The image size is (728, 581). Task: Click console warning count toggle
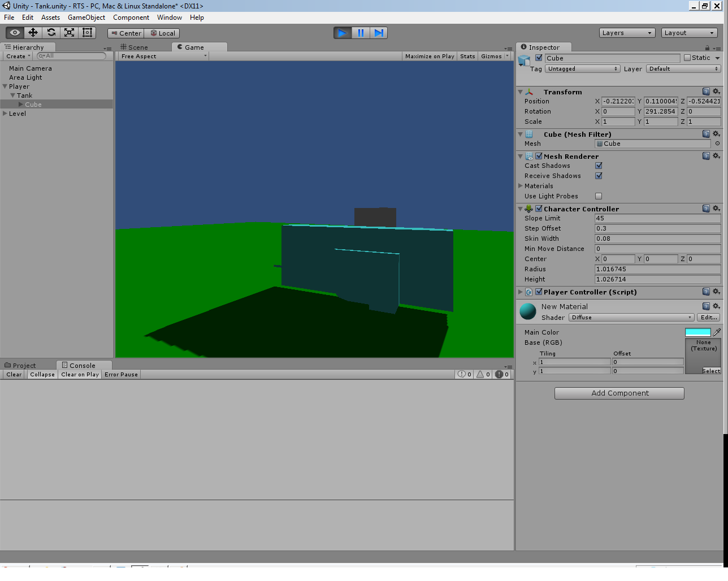(x=483, y=374)
